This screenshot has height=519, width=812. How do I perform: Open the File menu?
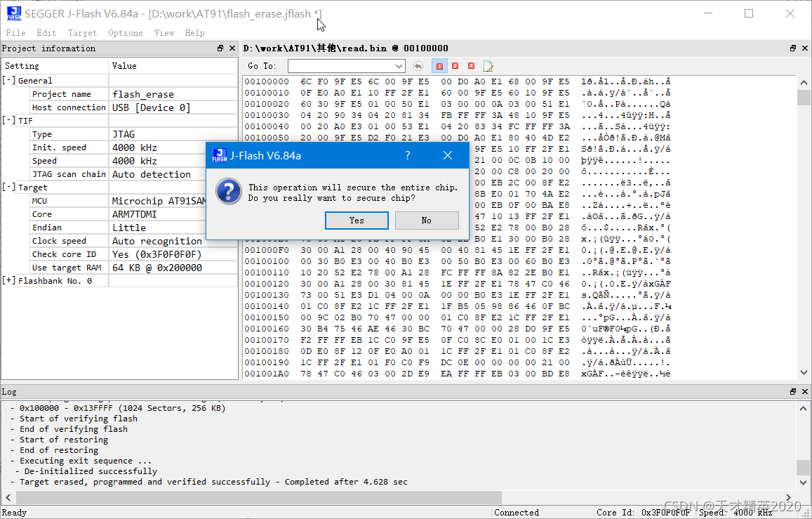click(x=15, y=32)
